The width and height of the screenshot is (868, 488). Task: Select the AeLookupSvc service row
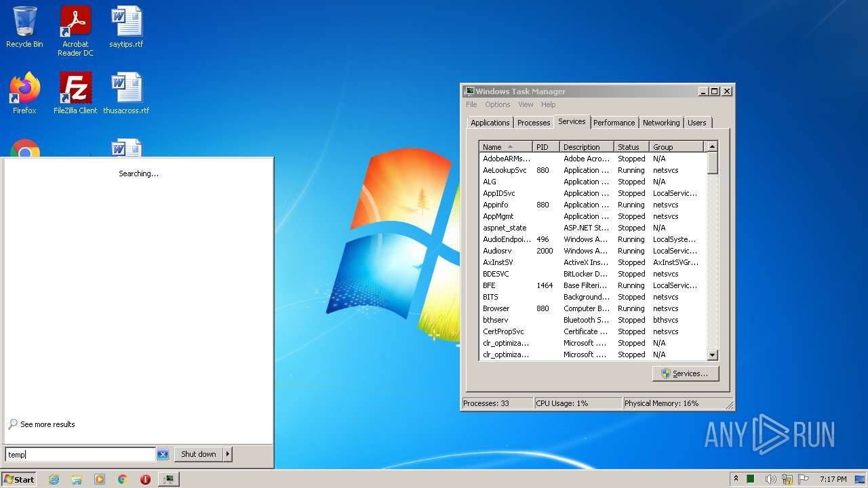593,170
